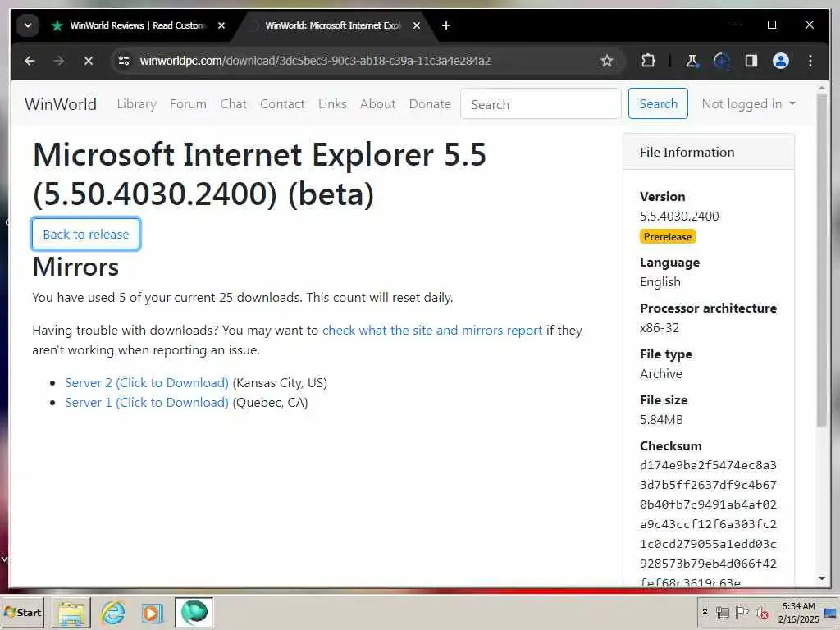This screenshot has height=630, width=840.
Task: Open the Library nav item
Action: (x=137, y=104)
